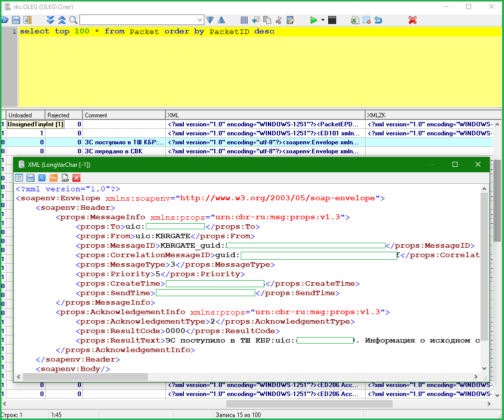Image resolution: width=504 pixels, height=420 pixels.
Task: Open the search text combo box dropdown
Action: tap(200, 20)
